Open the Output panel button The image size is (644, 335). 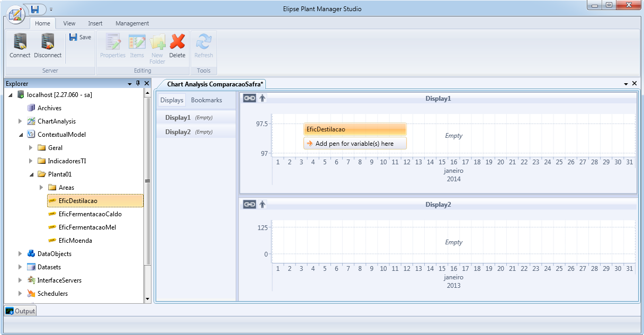tap(20, 311)
